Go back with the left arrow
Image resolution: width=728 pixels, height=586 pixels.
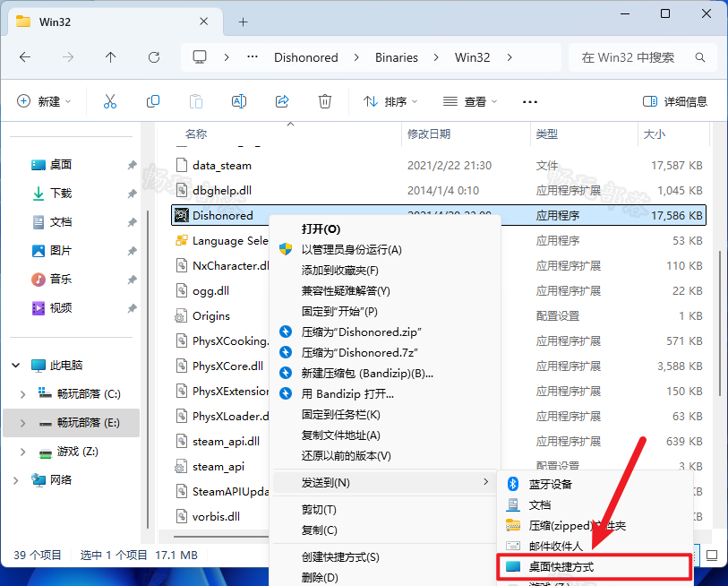tap(25, 57)
